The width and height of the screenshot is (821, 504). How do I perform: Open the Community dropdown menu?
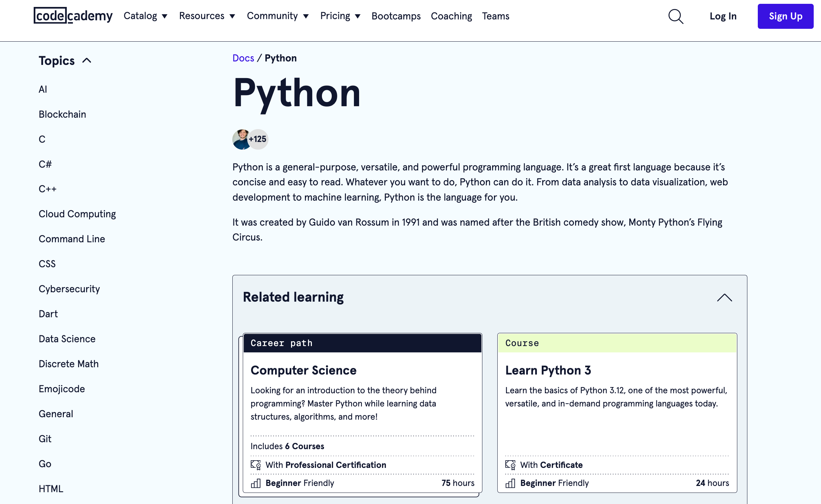(277, 16)
